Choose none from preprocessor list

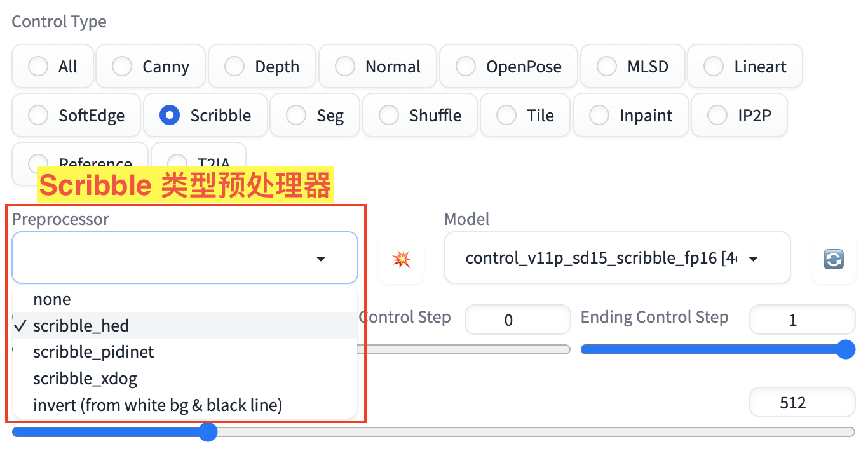[52, 299]
